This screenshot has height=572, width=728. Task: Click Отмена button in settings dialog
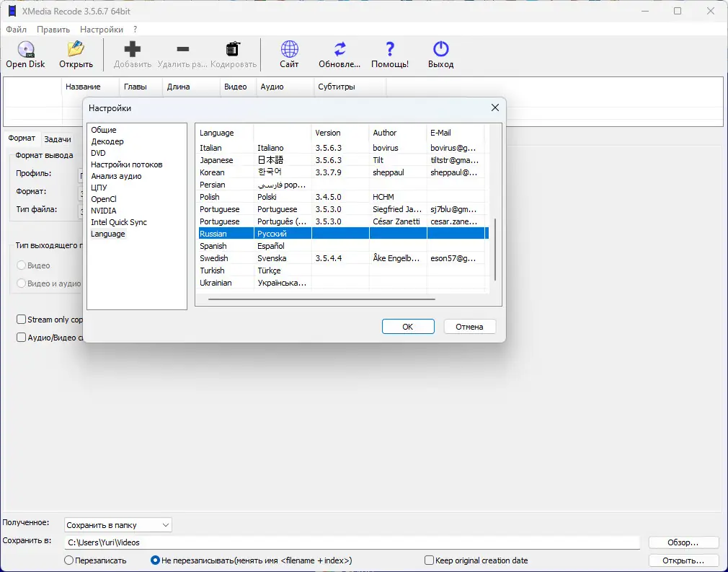click(x=469, y=327)
